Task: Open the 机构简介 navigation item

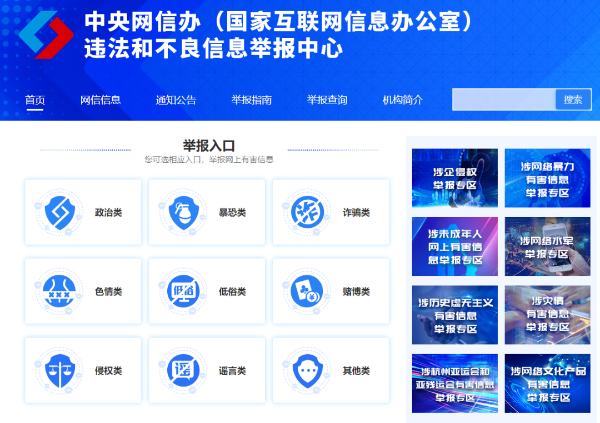Action: coord(403,100)
